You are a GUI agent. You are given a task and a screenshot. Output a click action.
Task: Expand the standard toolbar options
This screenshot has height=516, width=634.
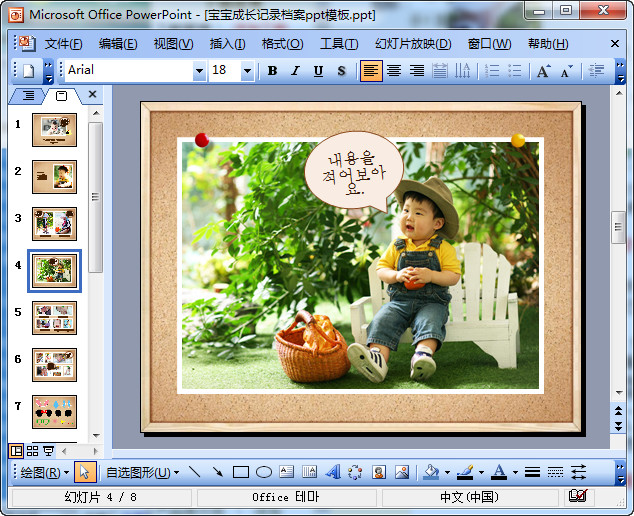[49, 71]
